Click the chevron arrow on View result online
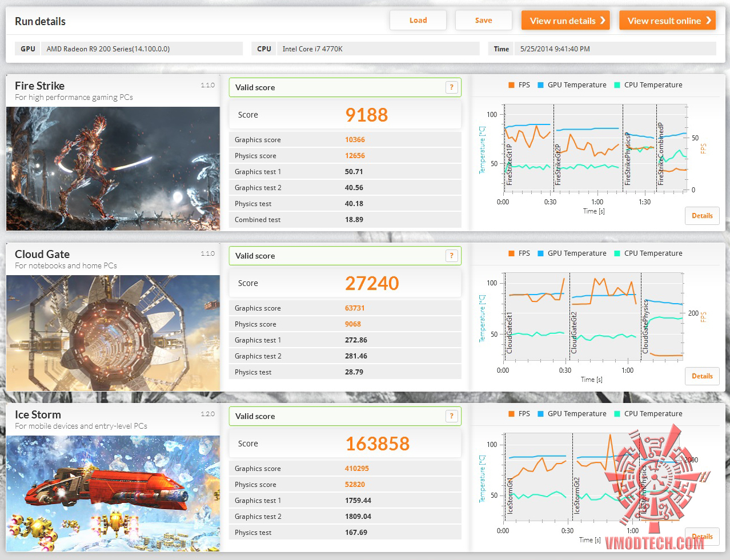The image size is (730, 560). (708, 21)
